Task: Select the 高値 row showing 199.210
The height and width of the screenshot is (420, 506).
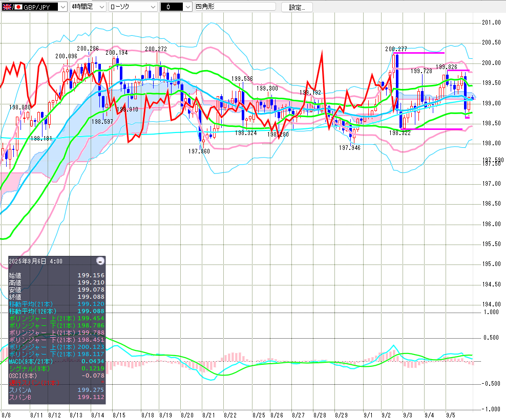Action: 57,282
